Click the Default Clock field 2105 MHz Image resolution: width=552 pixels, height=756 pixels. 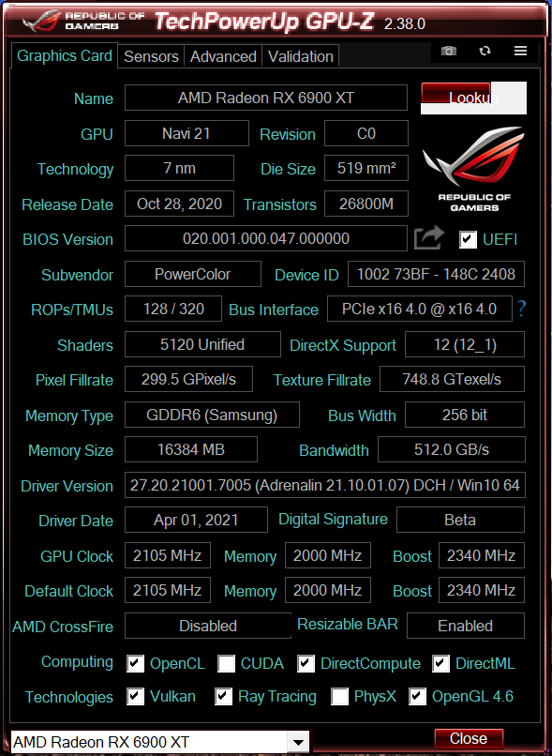point(168,590)
